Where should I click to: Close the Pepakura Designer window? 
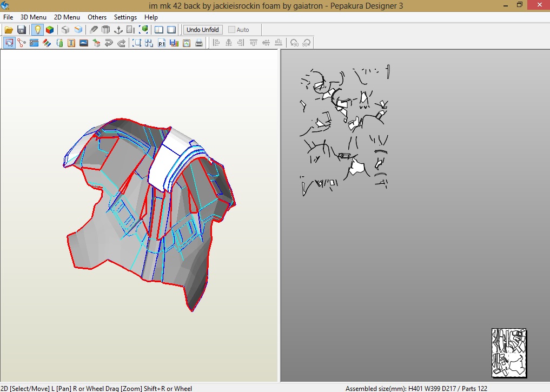tap(540, 5)
